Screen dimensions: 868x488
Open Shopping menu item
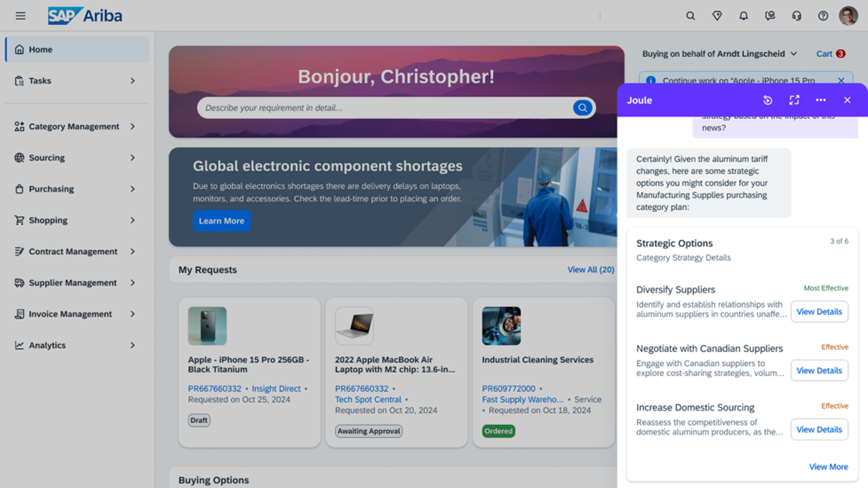click(77, 220)
